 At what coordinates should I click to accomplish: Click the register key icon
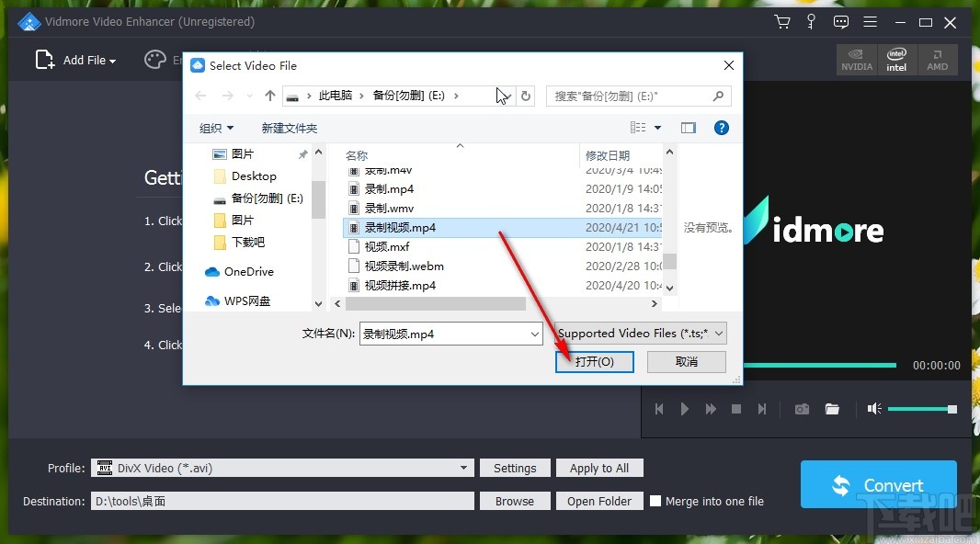tap(811, 22)
